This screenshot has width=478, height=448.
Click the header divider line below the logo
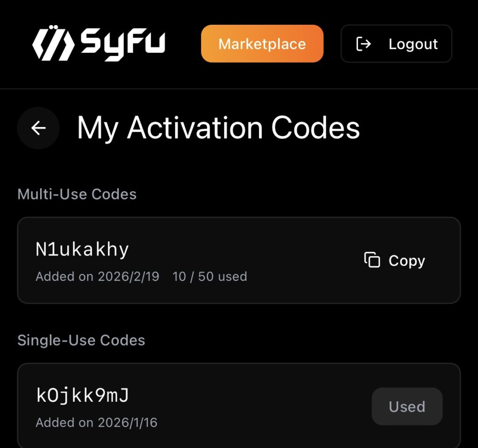click(239, 89)
